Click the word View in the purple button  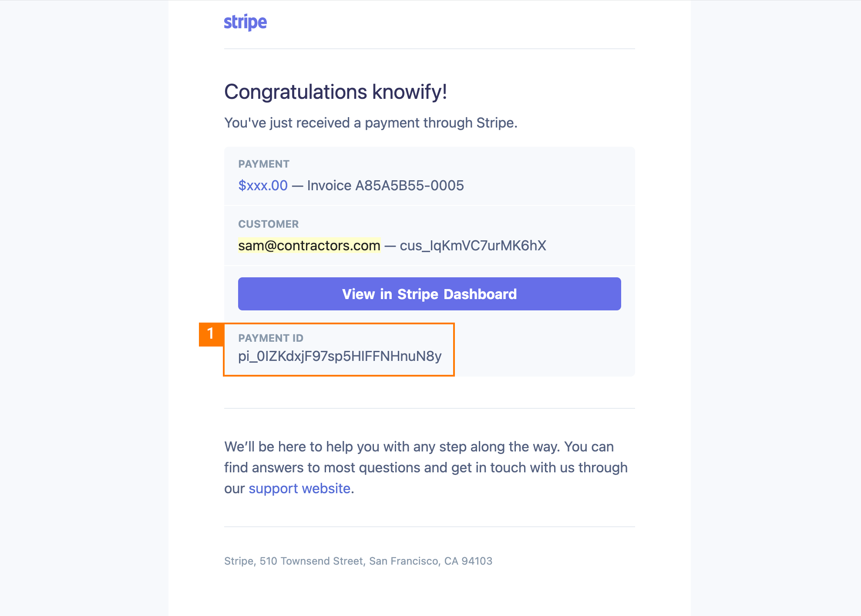(358, 294)
